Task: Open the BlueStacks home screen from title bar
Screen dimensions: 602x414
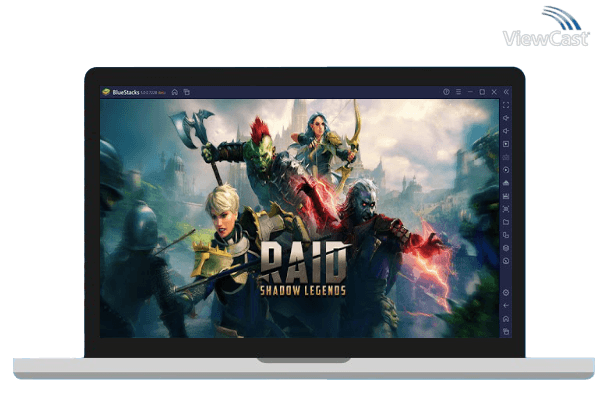Action: point(175,92)
